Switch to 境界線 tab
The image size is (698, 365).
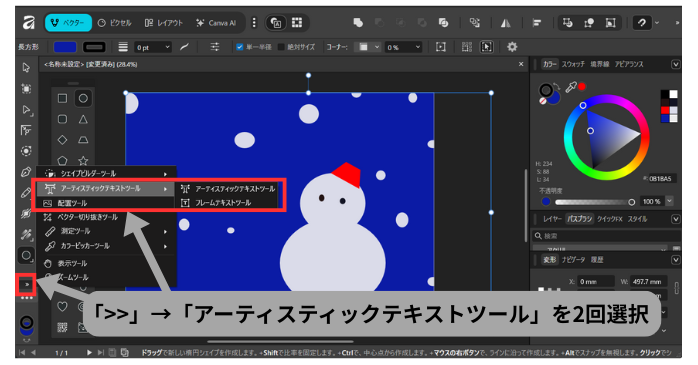coord(599,65)
